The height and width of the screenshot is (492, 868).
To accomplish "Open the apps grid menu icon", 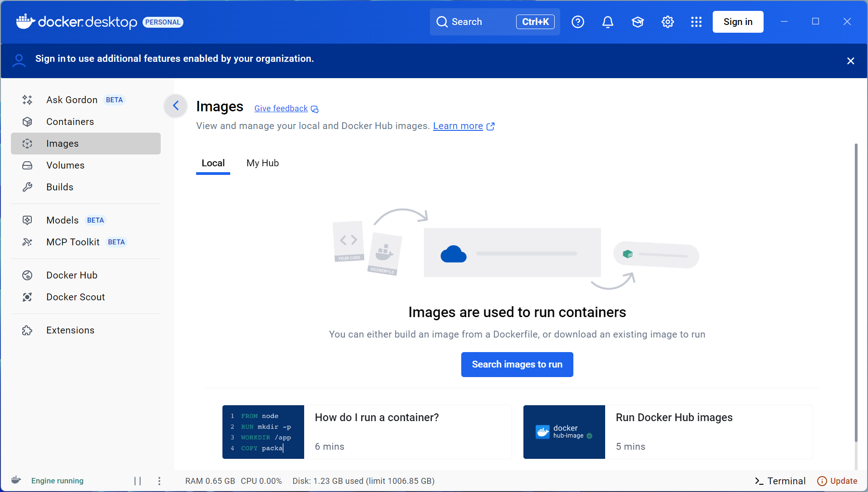I will [696, 22].
